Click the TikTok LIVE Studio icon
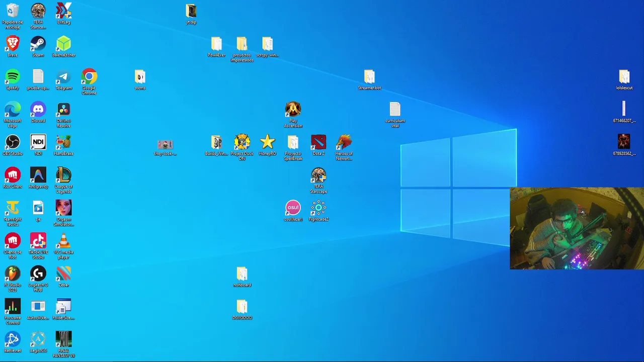This screenshot has height=362, width=644. click(x=38, y=241)
